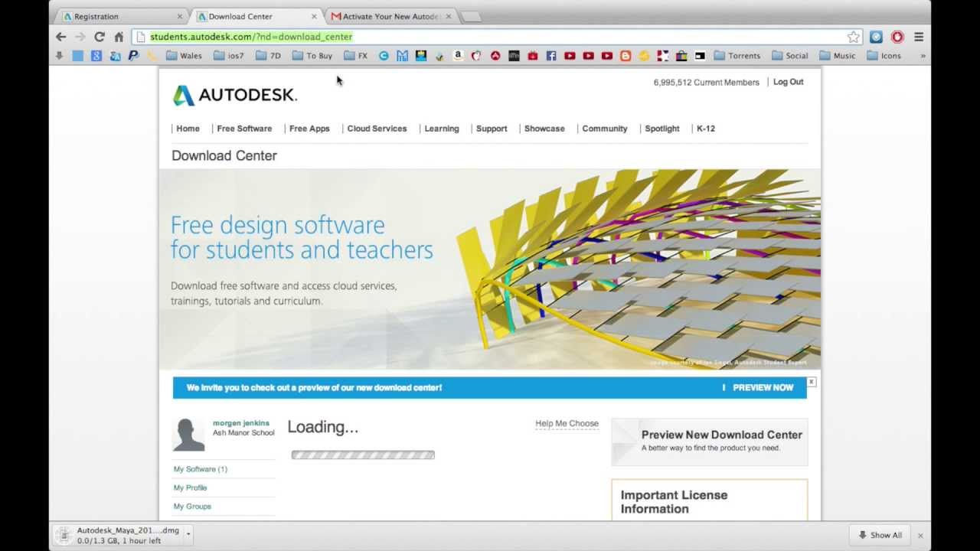Close the Gmail Activate tab
Image resolution: width=980 pixels, height=551 pixels.
[x=449, y=16]
